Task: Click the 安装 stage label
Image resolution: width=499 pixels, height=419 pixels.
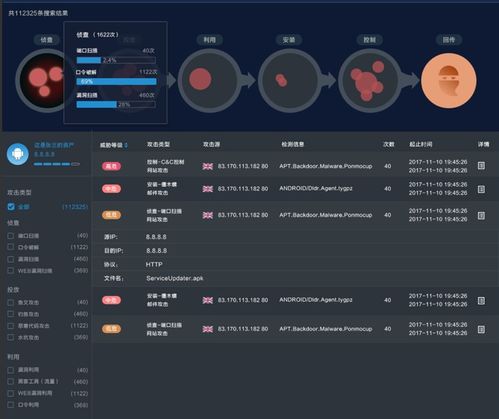Action: 289,40
